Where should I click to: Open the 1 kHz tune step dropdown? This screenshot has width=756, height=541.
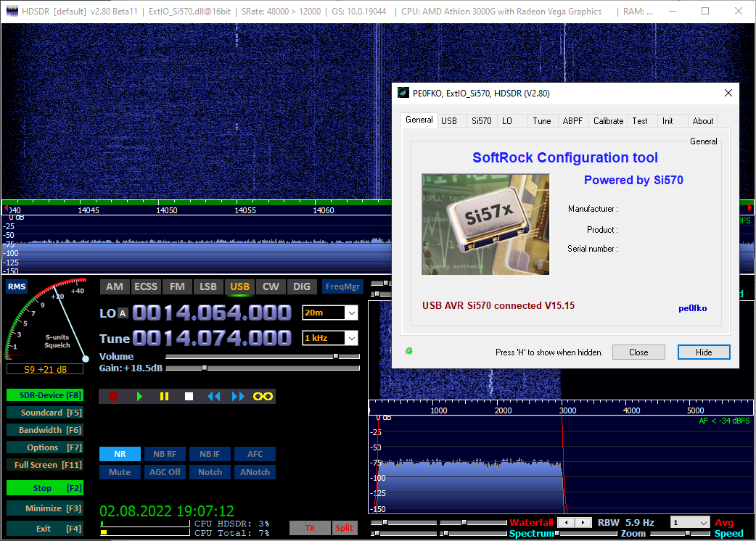[x=330, y=338]
